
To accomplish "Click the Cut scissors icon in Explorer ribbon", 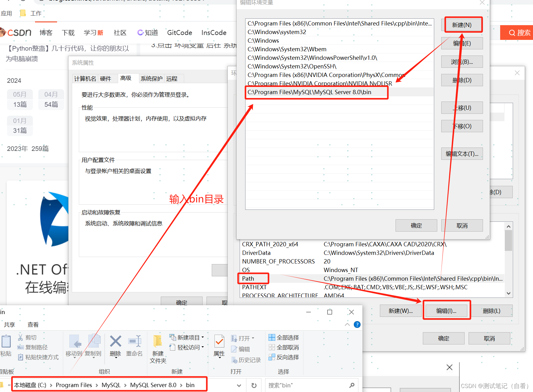I will 20,337.
